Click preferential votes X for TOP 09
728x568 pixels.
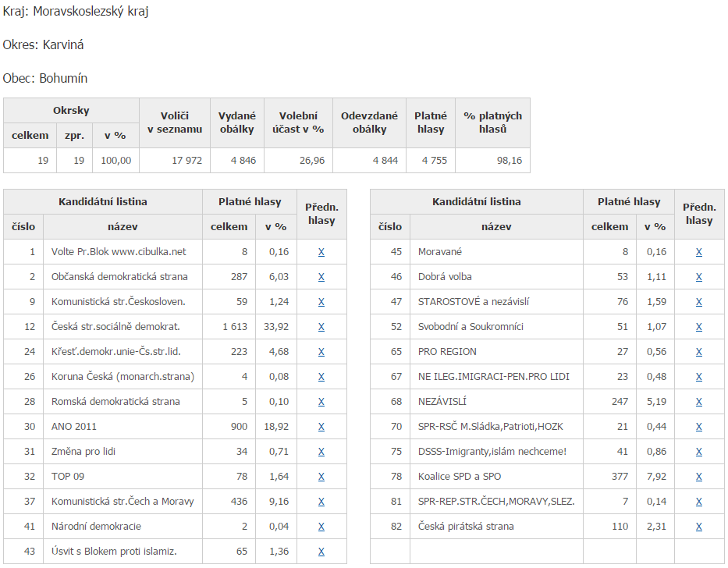[321, 477]
